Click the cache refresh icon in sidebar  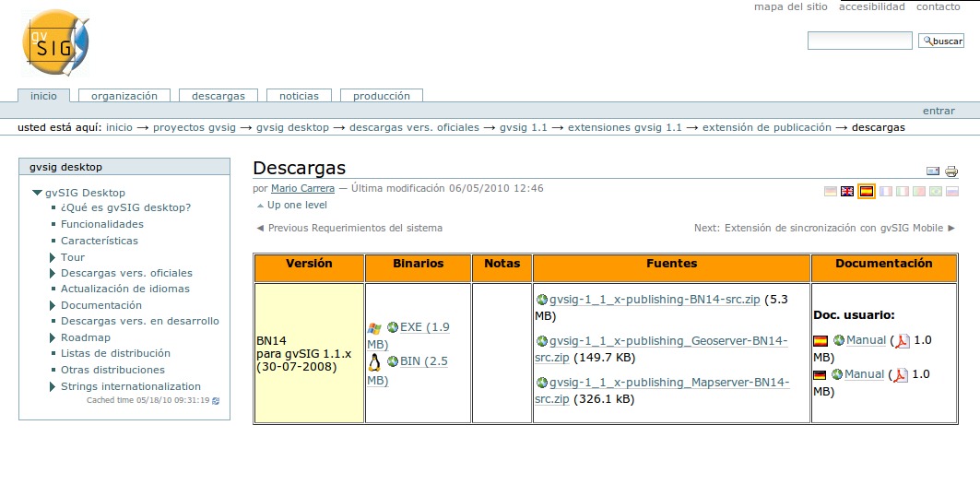[x=217, y=401]
